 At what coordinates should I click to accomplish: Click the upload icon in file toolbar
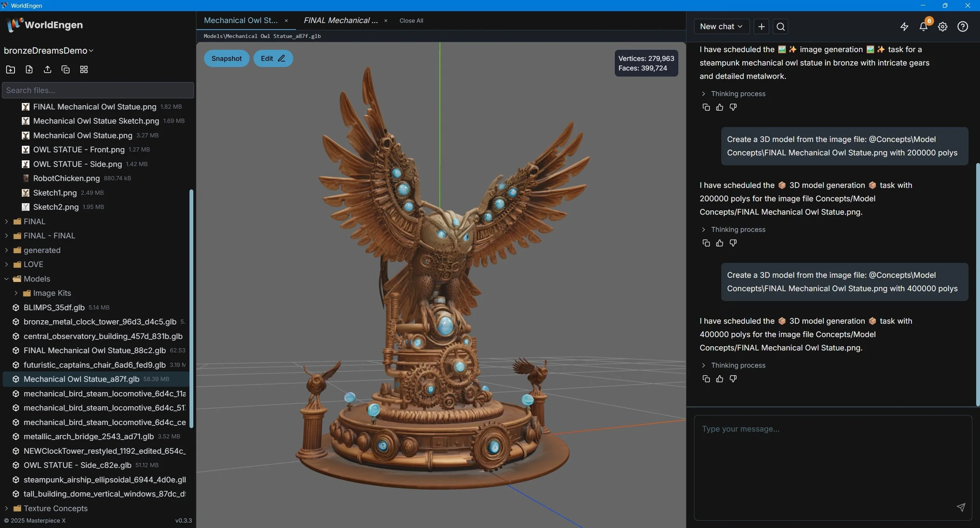click(x=47, y=70)
